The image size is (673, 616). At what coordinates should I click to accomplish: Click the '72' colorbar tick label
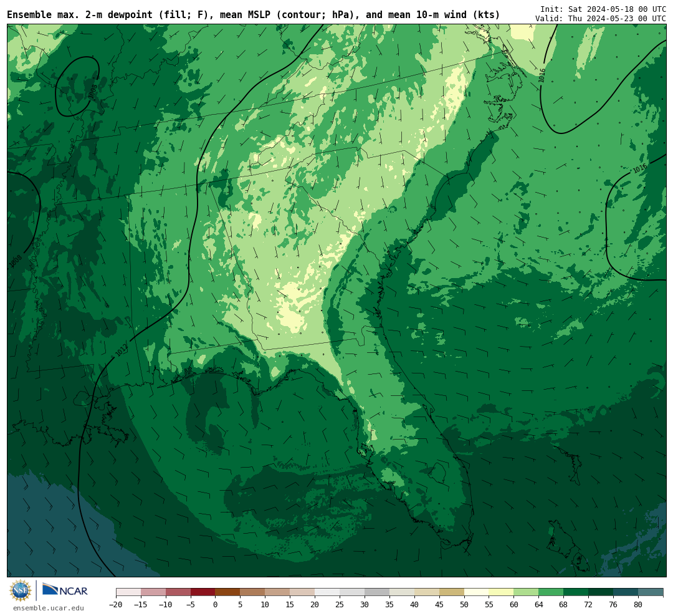click(588, 605)
